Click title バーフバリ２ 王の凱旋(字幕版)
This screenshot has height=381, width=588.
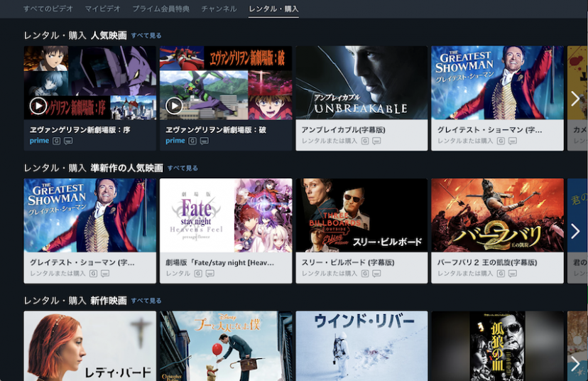[487, 262]
